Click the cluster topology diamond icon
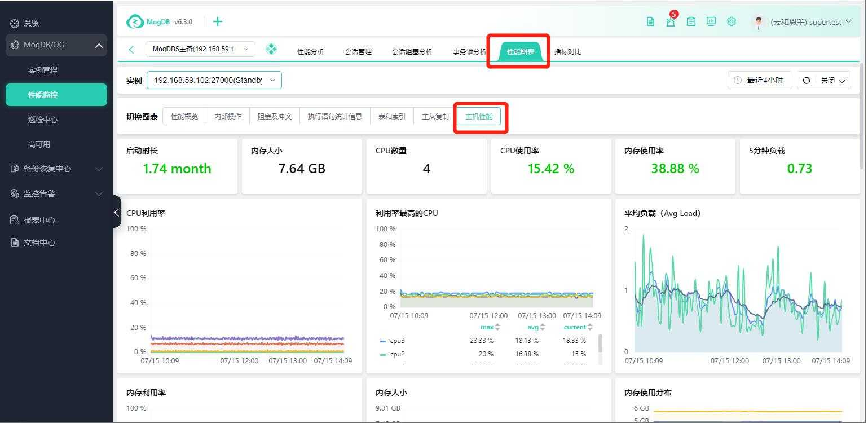 tap(271, 50)
